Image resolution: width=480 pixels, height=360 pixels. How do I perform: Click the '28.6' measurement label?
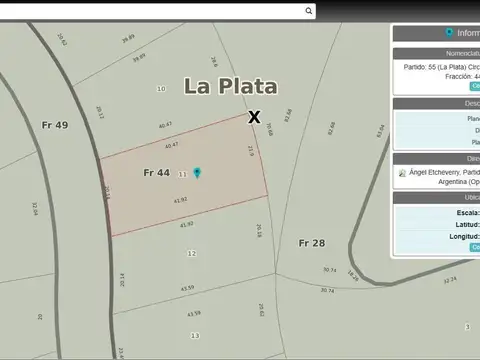(x=214, y=62)
